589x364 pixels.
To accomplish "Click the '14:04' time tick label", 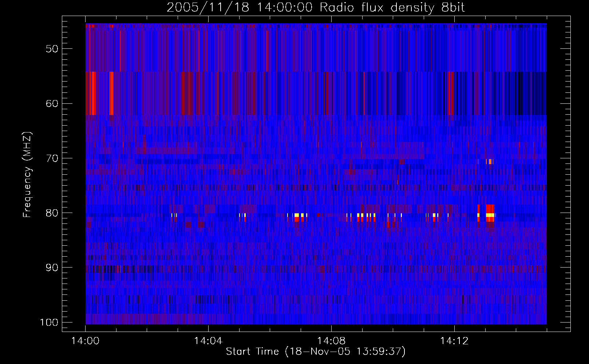I will pyautogui.click(x=208, y=341).
